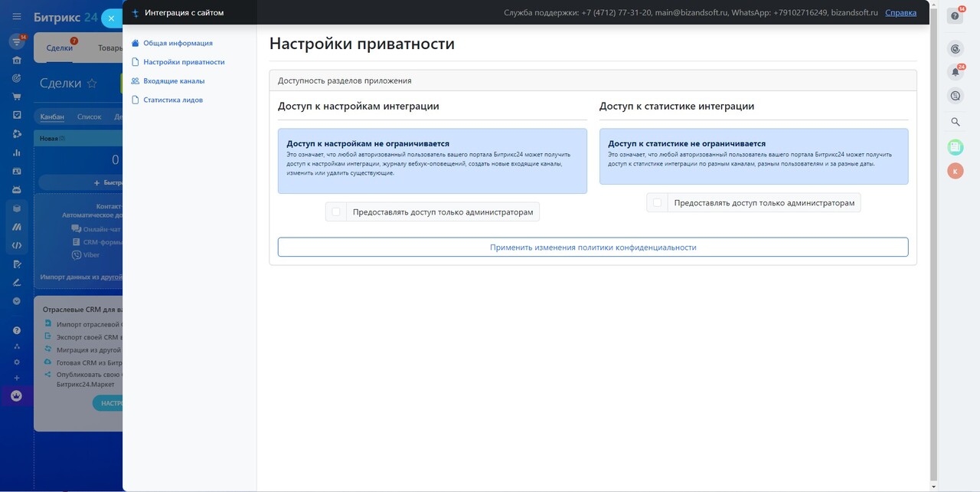The width and height of the screenshot is (980, 492).
Task: Open the tasks checkmark sidebar icon
Action: coord(16,115)
